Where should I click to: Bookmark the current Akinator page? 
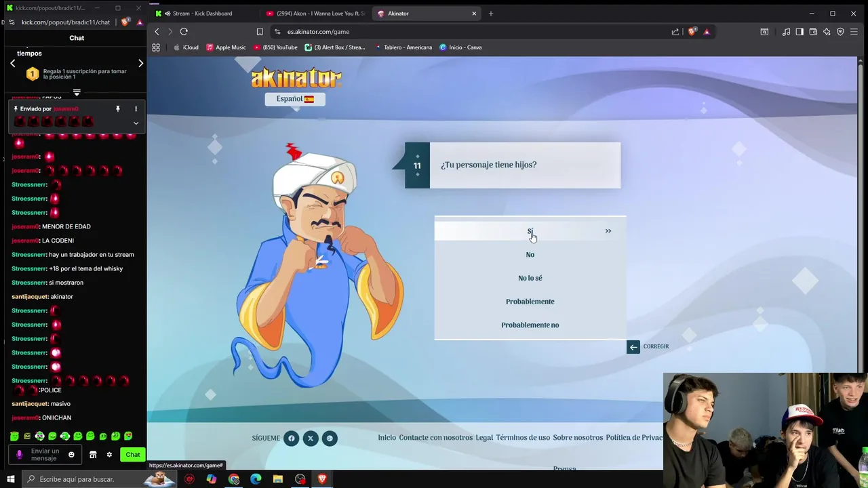coord(260,32)
